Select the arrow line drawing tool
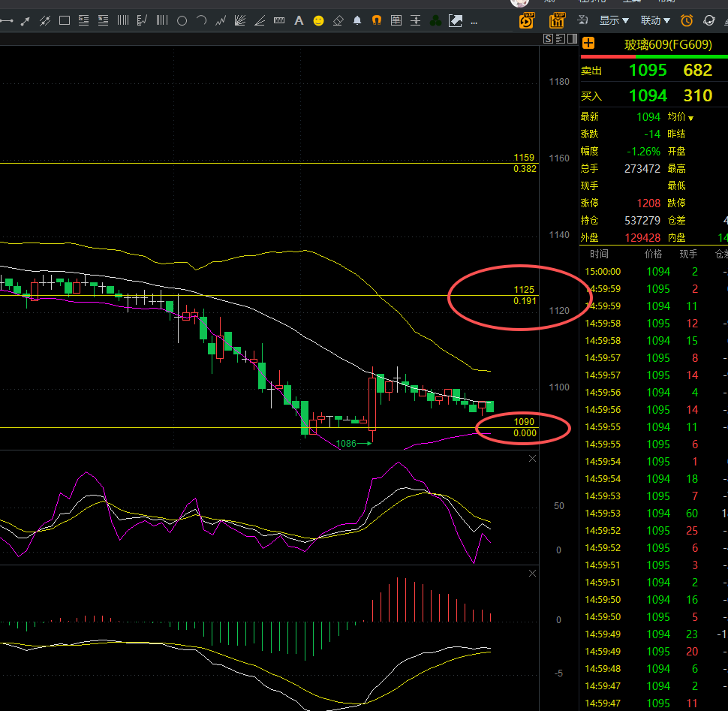Screen dimensions: 728x711 click(26, 21)
